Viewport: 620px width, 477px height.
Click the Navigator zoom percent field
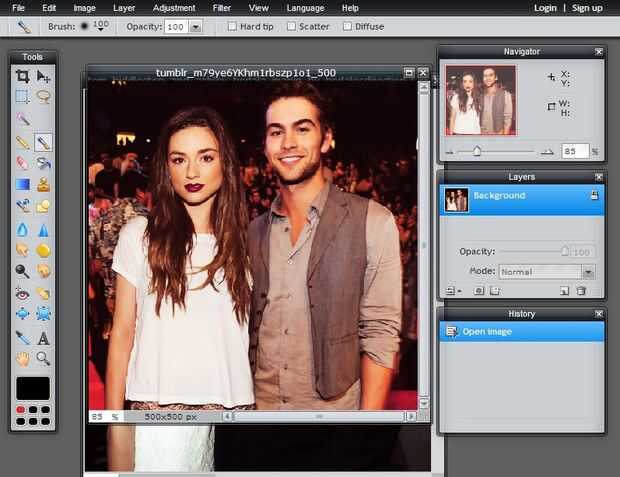575,151
